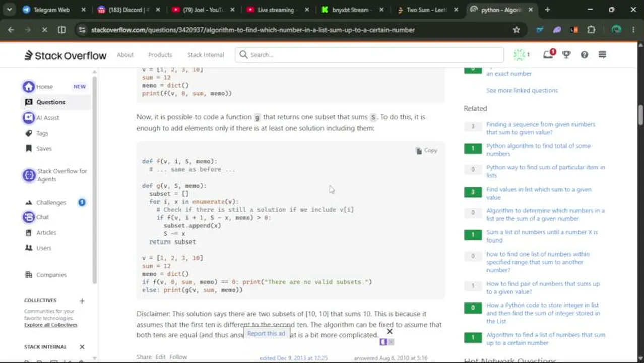Screen dimensions: 644x363
Task: Close the ad overlay with X
Action: [389, 332]
